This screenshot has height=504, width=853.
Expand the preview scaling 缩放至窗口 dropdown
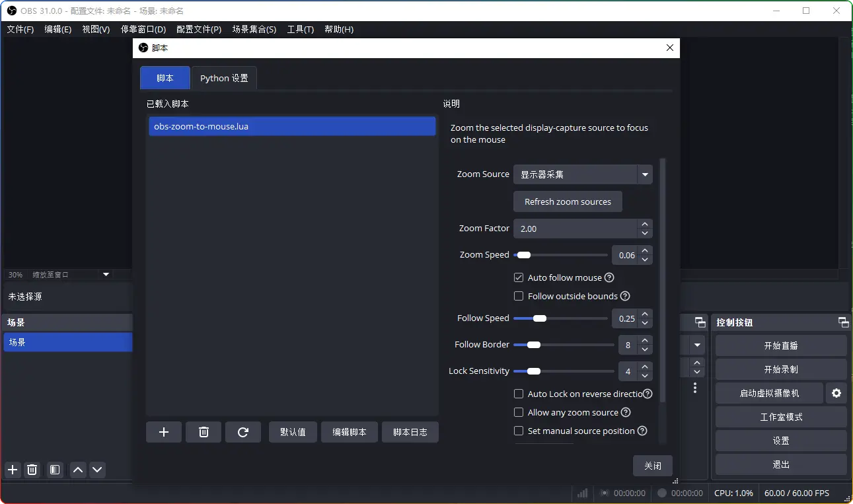[x=106, y=274]
